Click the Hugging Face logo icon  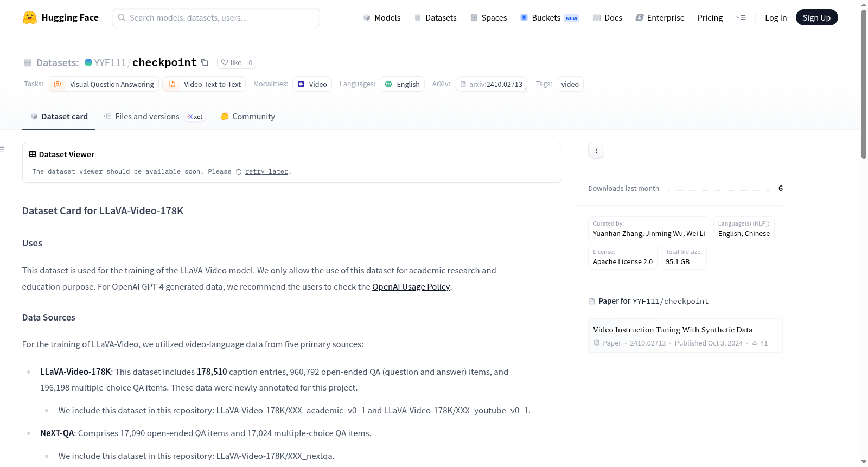[x=30, y=17]
